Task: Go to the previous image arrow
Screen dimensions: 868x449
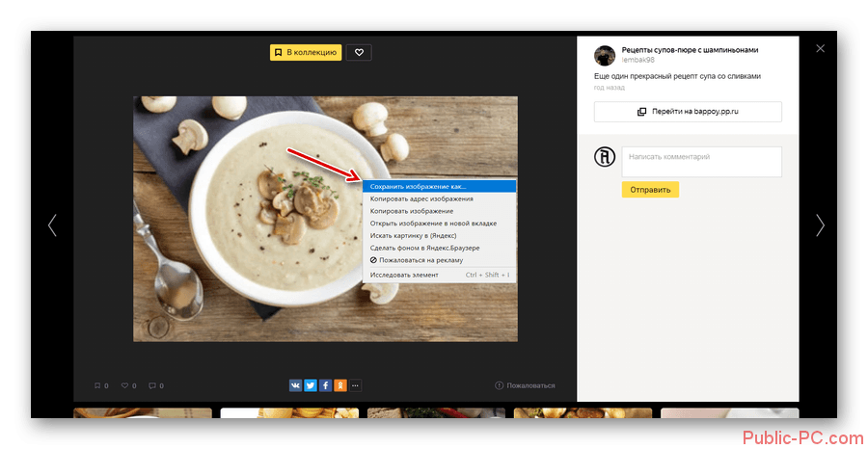Action: [x=52, y=225]
